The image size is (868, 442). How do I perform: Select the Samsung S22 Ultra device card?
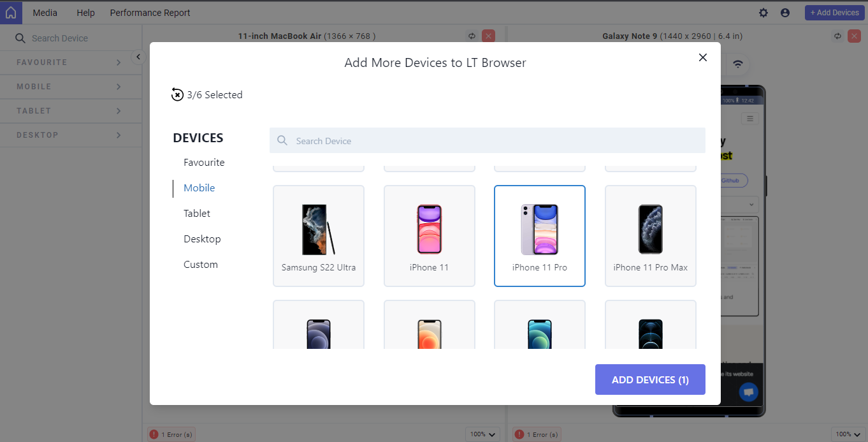click(319, 236)
